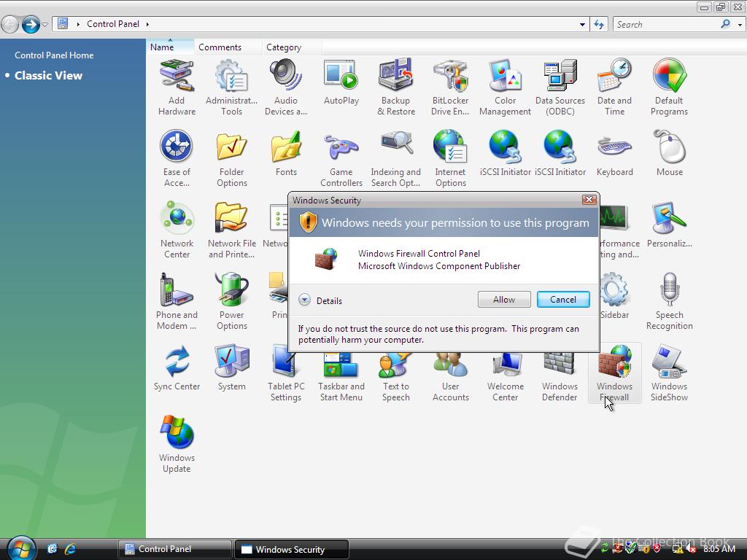Open the Start menu orb
Viewport: 747px width, 560px height.
(x=21, y=548)
